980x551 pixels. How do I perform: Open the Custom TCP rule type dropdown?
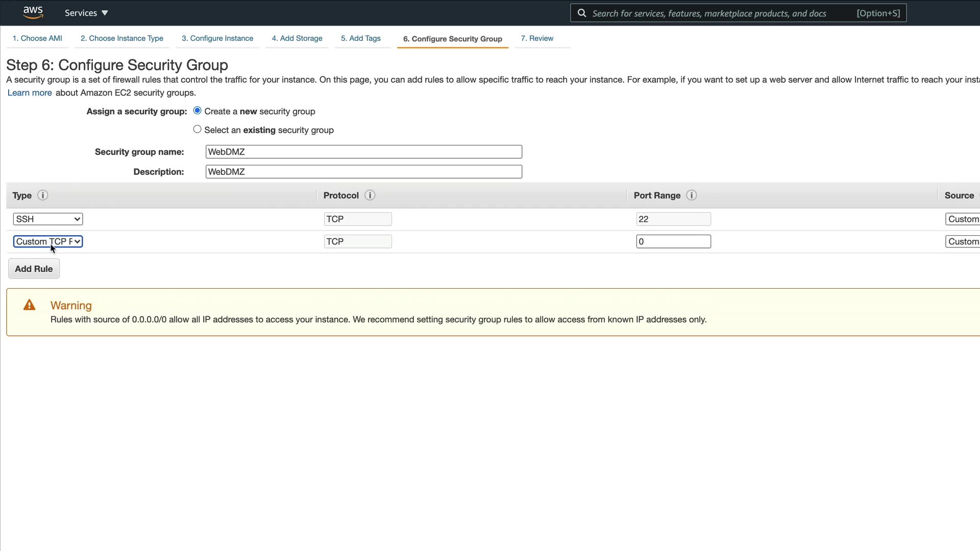(47, 241)
